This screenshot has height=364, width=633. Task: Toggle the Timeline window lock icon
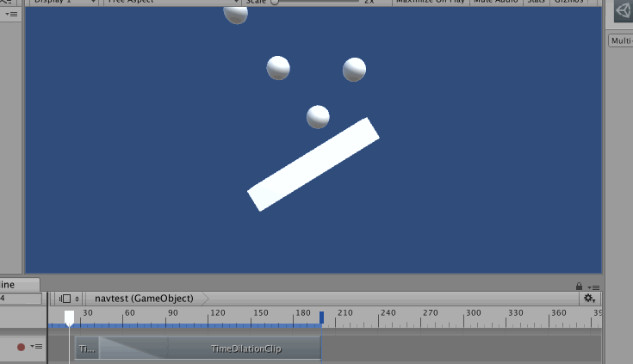(x=579, y=286)
